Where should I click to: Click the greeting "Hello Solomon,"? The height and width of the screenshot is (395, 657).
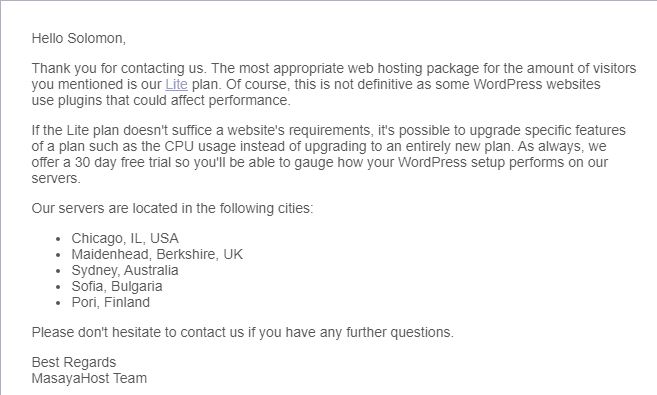(79, 38)
